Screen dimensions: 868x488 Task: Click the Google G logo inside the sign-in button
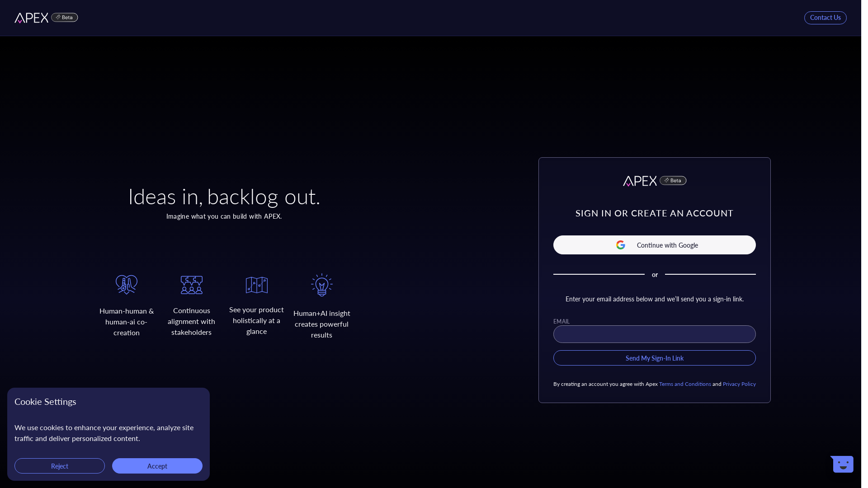[x=620, y=245]
